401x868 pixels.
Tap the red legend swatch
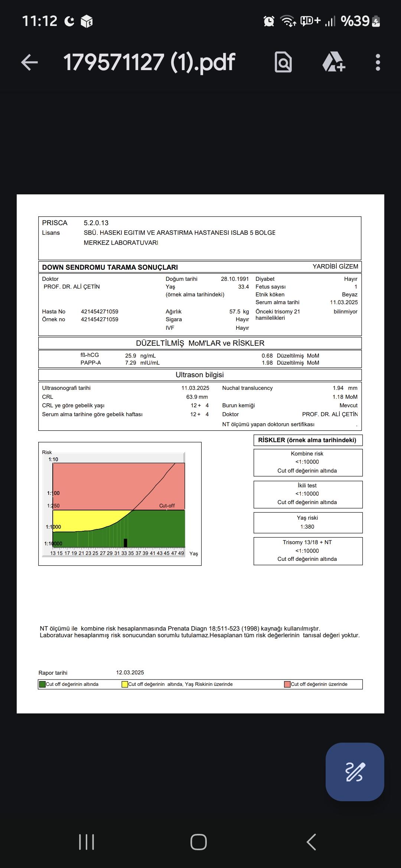[x=287, y=684]
